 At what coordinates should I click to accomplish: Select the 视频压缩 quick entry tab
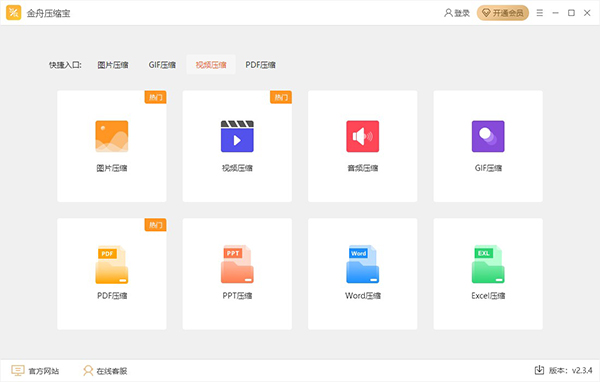tap(211, 65)
